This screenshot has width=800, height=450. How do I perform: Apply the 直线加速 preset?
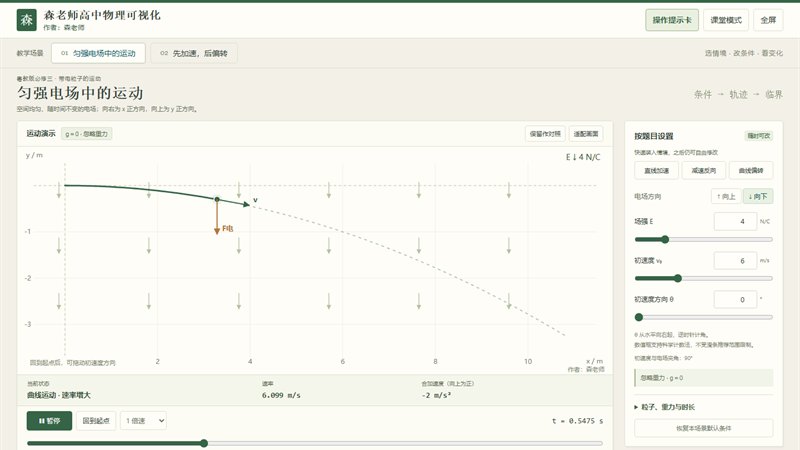657,170
